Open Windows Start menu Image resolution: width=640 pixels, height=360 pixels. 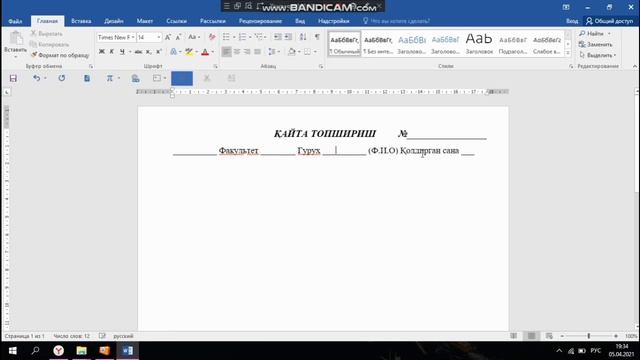tap(12, 351)
